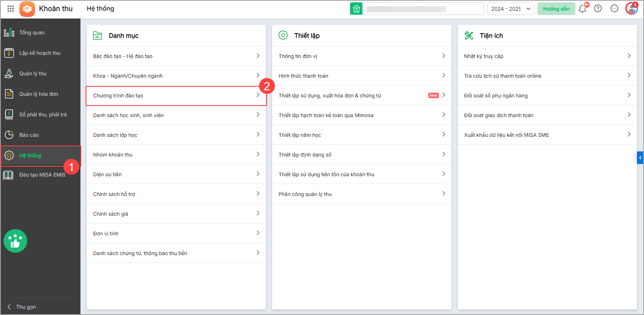Open the school year 2024 - 2025 dropdown

coord(510,9)
